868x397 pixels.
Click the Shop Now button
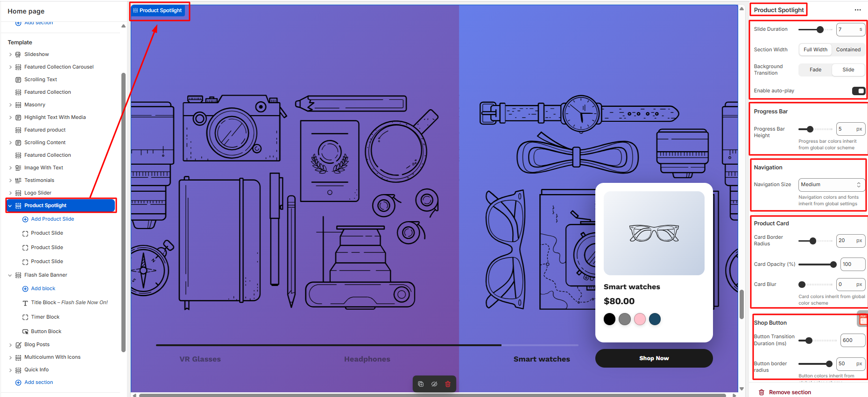coord(654,358)
